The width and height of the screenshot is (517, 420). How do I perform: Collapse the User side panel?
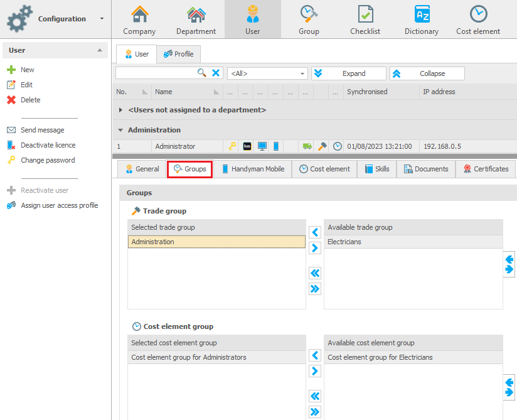pos(100,50)
